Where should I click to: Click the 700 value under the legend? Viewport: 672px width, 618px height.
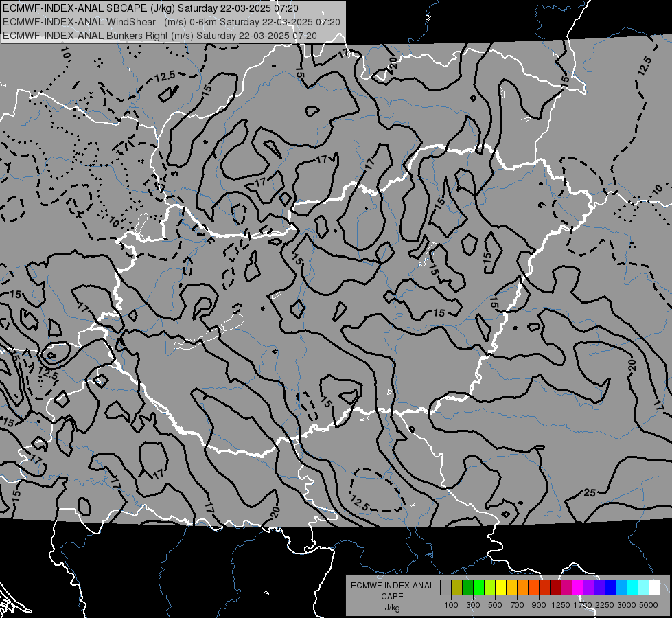tap(518, 605)
